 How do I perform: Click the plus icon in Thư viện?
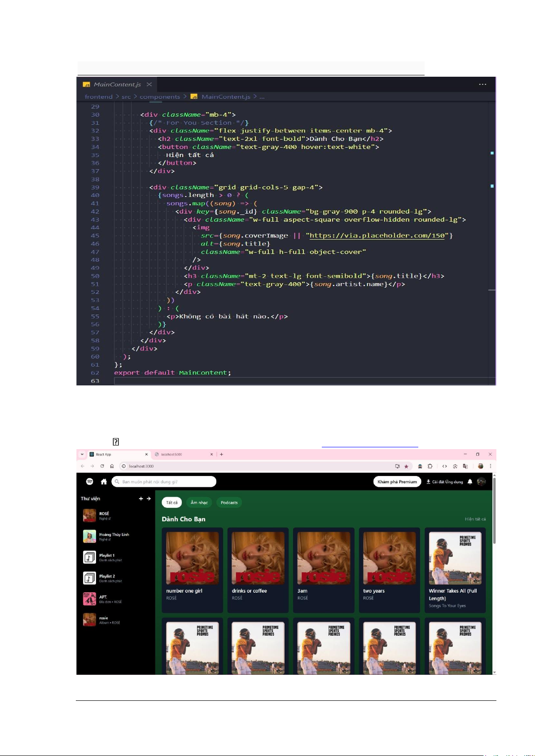click(141, 498)
